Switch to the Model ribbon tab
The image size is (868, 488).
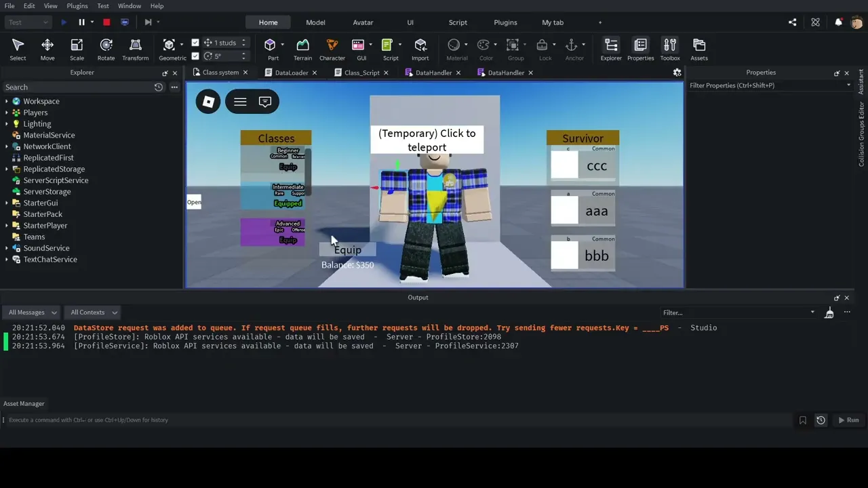(315, 22)
